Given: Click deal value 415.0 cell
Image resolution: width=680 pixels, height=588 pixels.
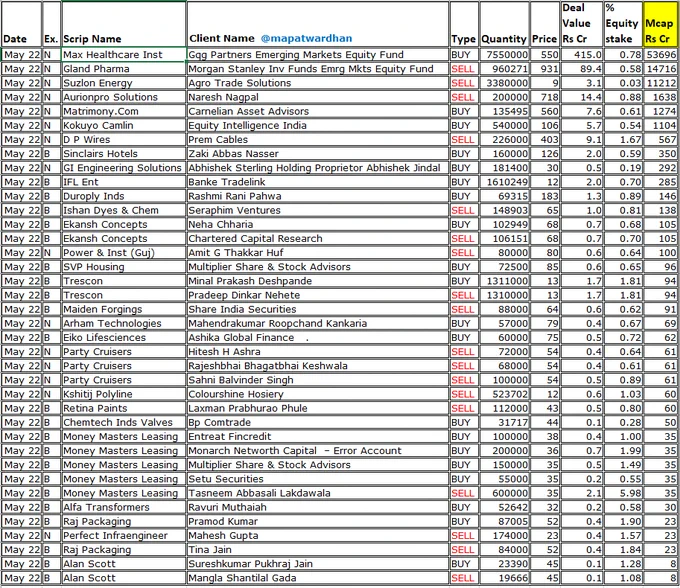Looking at the screenshot, I should click(x=582, y=55).
